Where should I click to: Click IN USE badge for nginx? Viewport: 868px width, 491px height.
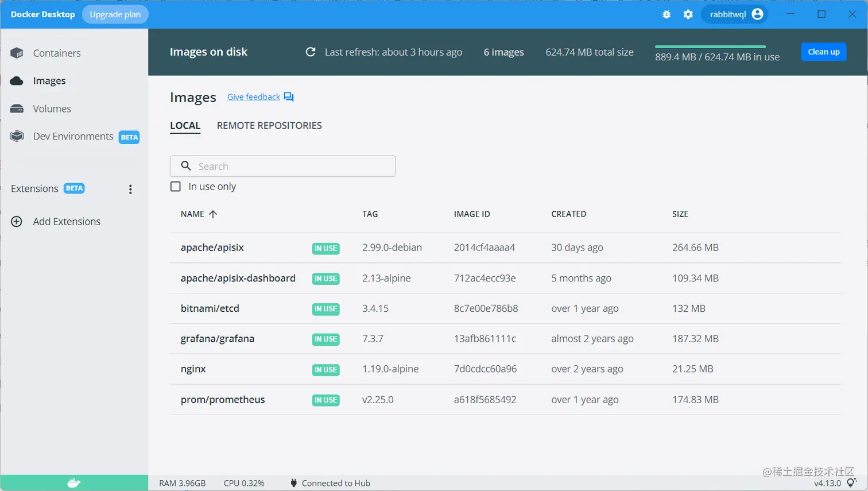click(325, 370)
